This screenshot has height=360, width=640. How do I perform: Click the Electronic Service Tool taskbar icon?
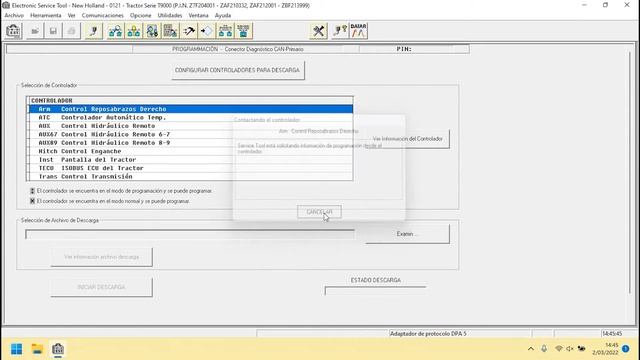[58, 349]
